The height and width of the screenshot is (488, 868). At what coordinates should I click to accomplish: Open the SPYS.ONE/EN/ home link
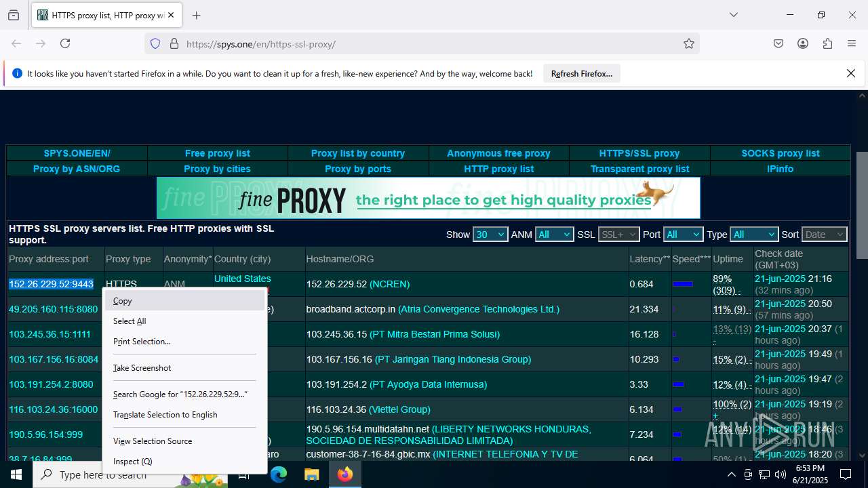pyautogui.click(x=77, y=153)
